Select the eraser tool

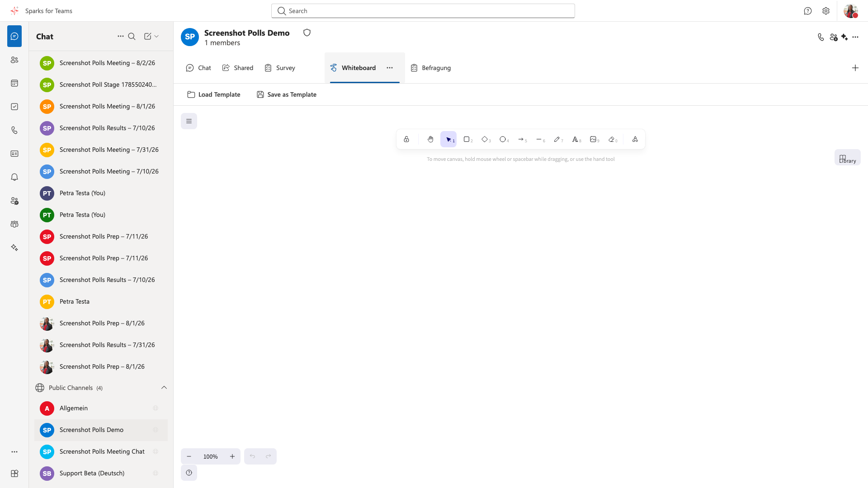click(611, 139)
